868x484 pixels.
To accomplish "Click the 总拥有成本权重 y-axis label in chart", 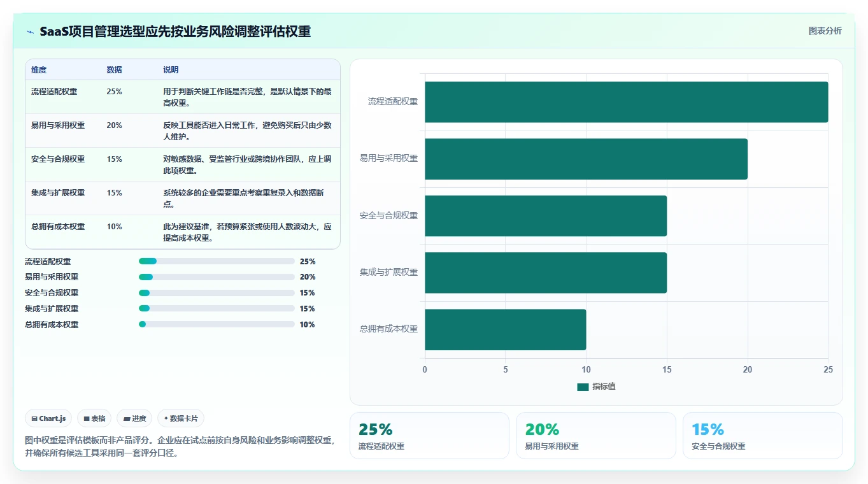I will click(x=389, y=329).
